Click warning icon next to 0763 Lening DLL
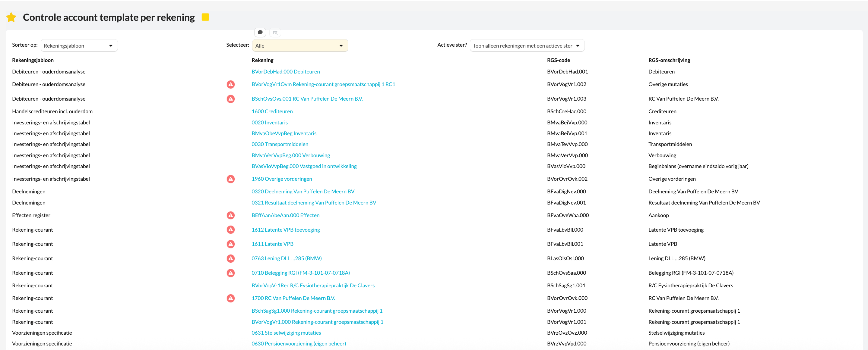This screenshot has height=350, width=868. pyautogui.click(x=230, y=258)
